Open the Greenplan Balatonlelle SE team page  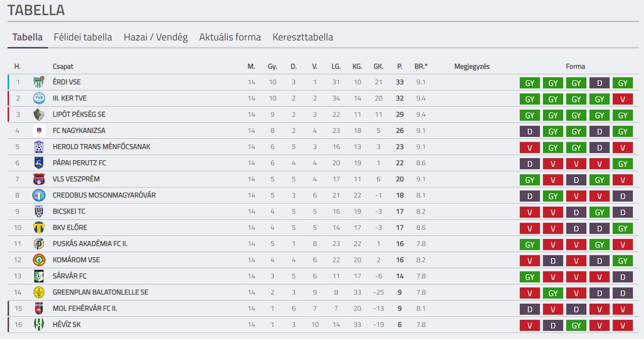click(101, 293)
